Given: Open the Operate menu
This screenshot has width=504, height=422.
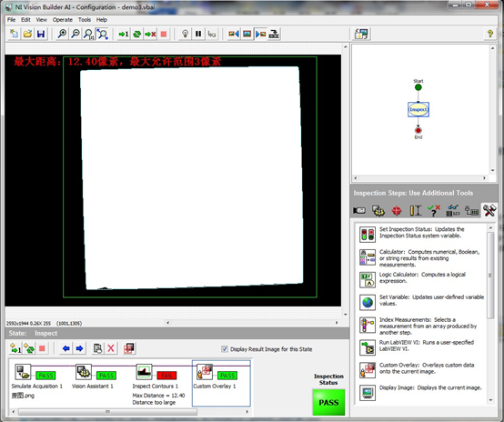Looking at the screenshot, I should pyautogui.click(x=63, y=20).
